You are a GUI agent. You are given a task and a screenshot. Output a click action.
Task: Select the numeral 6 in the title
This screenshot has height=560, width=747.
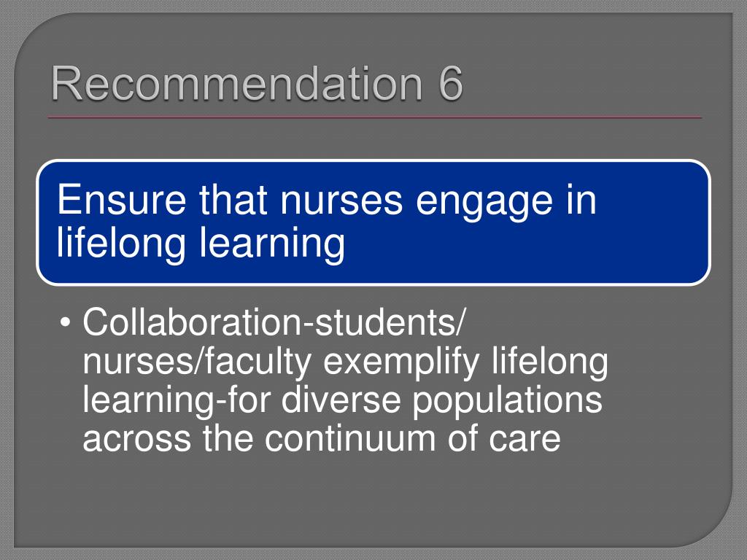pos(450,83)
